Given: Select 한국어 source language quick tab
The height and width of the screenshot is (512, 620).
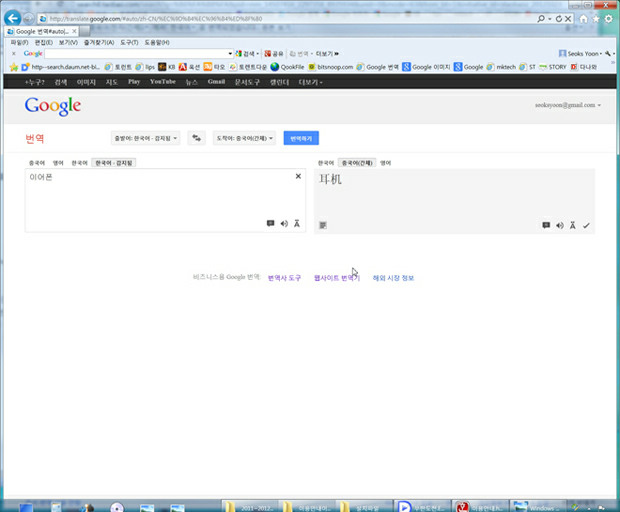Looking at the screenshot, I should point(79,163).
